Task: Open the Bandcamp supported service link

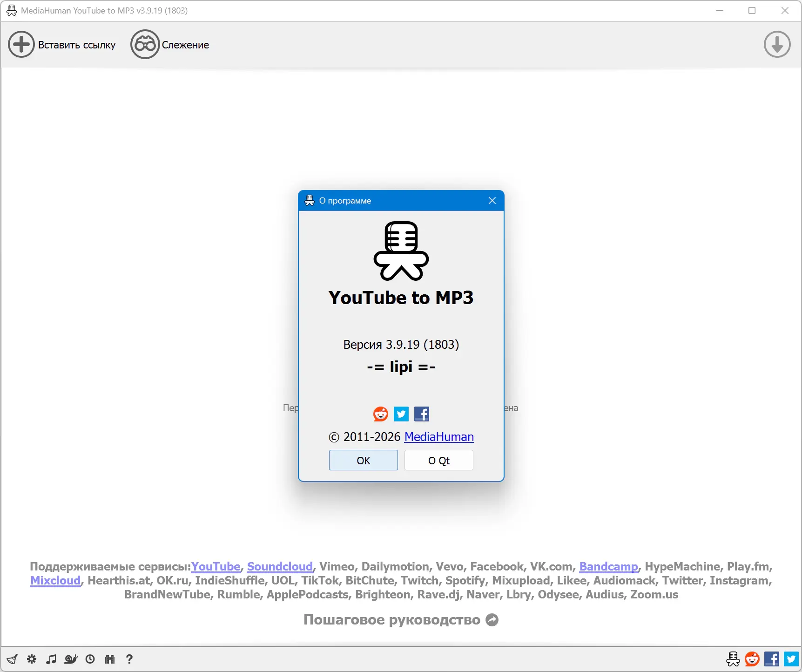Action: (608, 567)
